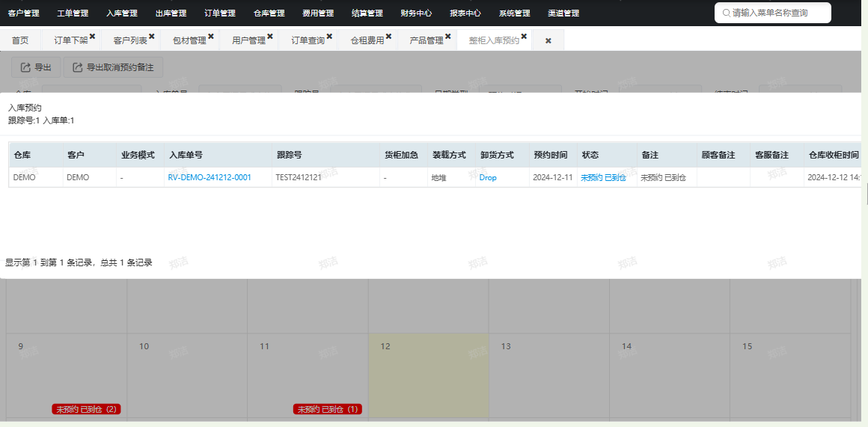Click the red 未预约 已到仓 (1) calendar badge
Image resolution: width=868 pixels, height=427 pixels.
(328, 409)
